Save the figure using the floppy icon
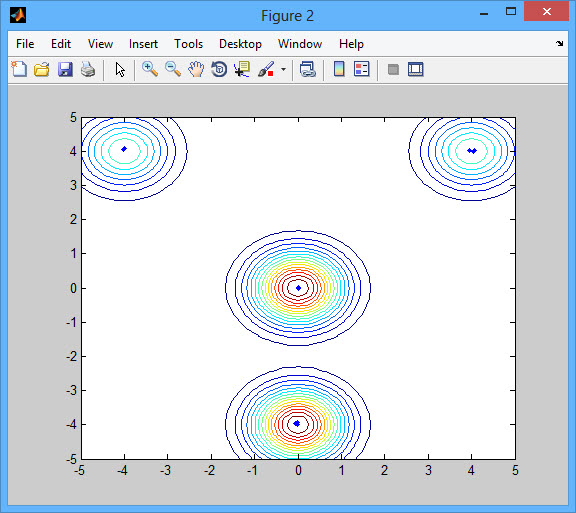 point(65,69)
